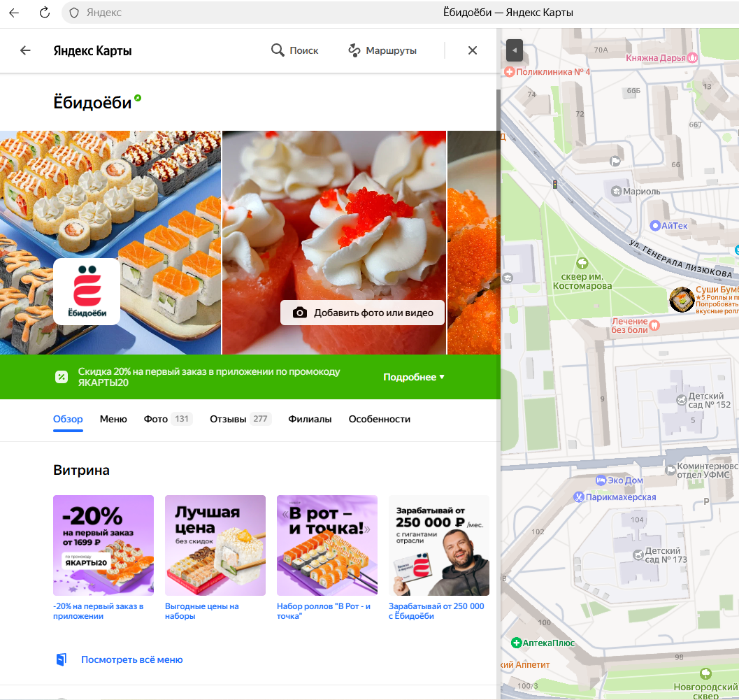Collapse the side panel with arrow toggle
Screen dimensions: 739x700
pyautogui.click(x=514, y=50)
